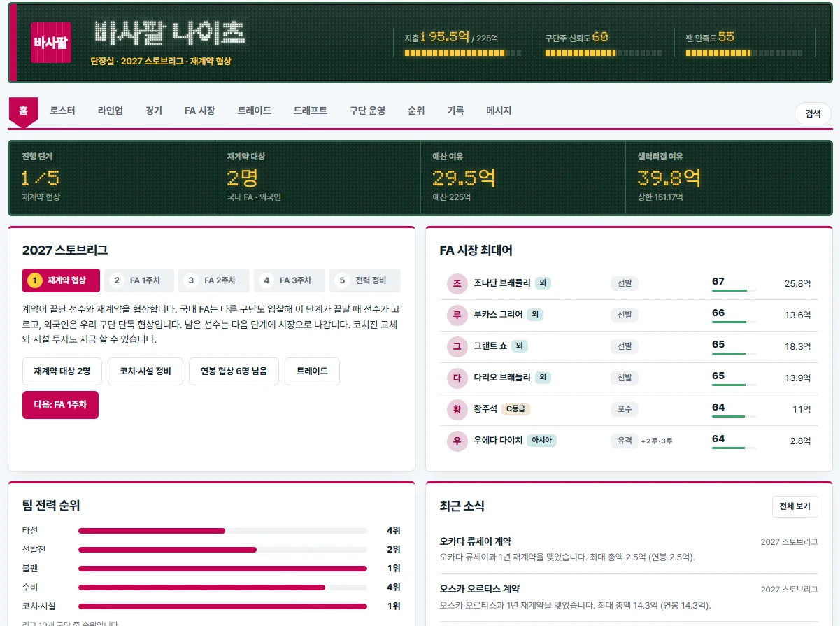The image size is (840, 626).
Task: Open the 홈 tab
Action: tap(23, 111)
